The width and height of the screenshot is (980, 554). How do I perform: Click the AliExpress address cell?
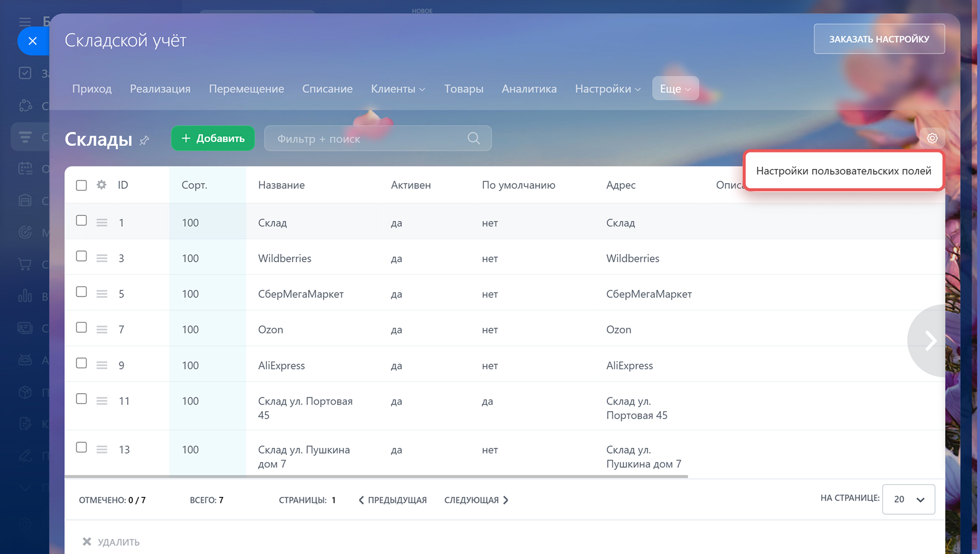point(629,366)
